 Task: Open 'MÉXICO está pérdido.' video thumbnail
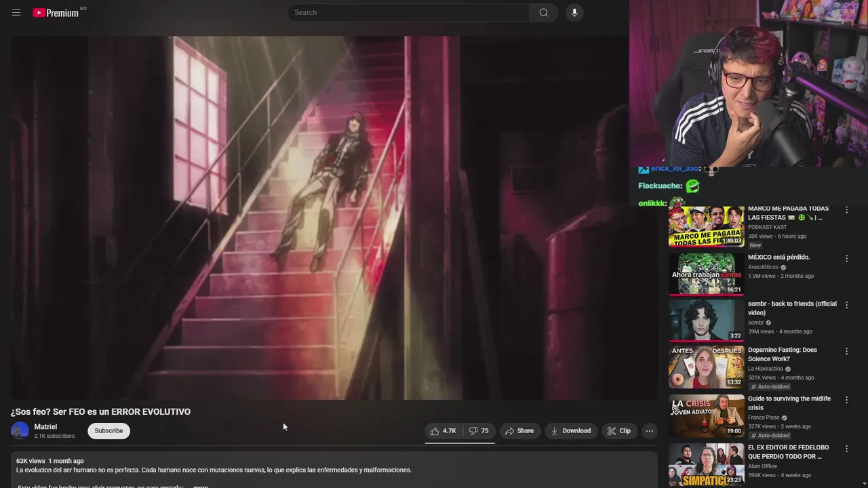(706, 274)
